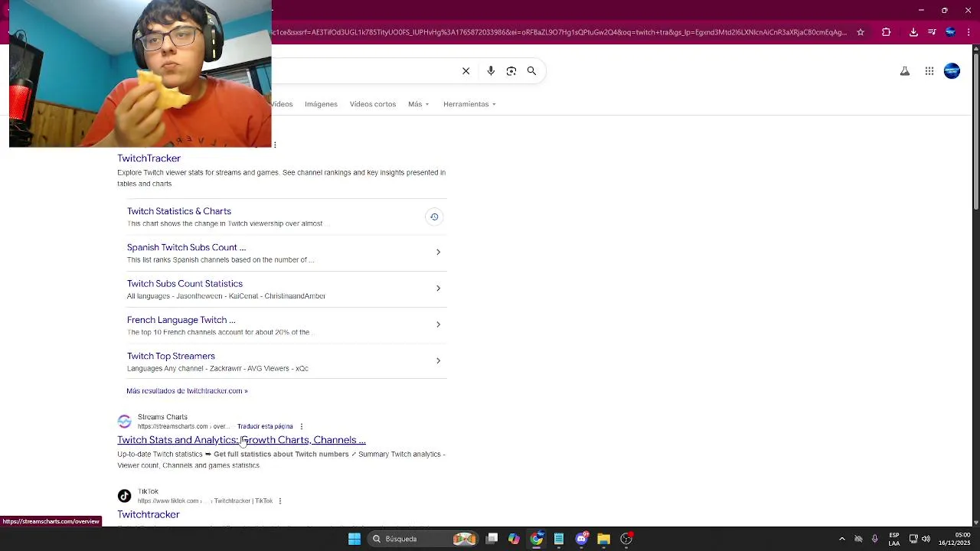Open the Twitchtracker TikTok result
Image resolution: width=980 pixels, height=551 pixels.
[148, 514]
